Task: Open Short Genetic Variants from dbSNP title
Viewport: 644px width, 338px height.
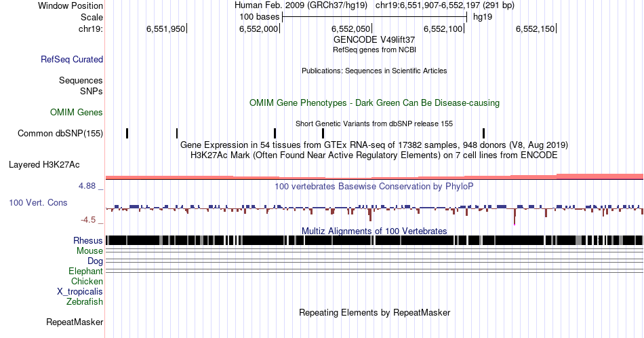Action: click(374, 124)
